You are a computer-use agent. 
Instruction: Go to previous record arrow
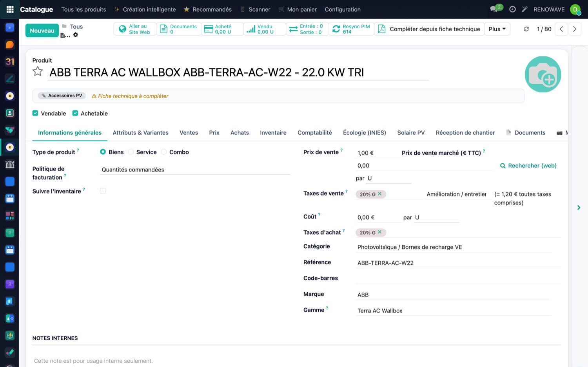(561, 29)
